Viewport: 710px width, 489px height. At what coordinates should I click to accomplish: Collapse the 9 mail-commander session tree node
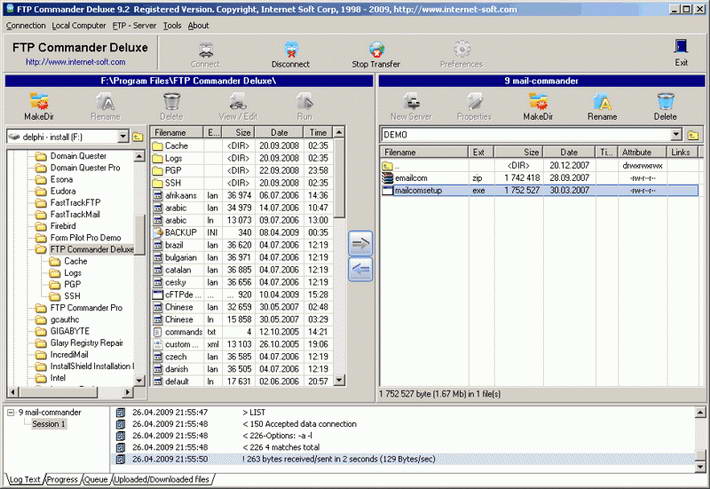11,412
